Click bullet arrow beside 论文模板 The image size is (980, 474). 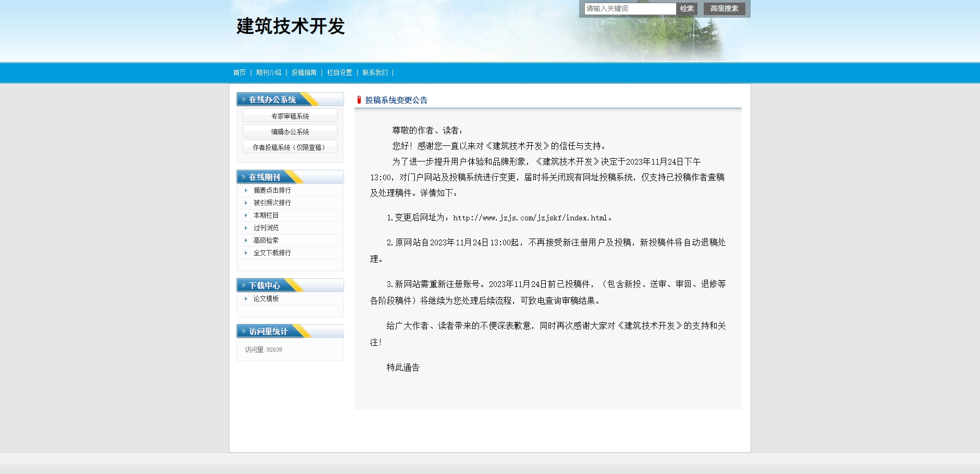[246, 299]
